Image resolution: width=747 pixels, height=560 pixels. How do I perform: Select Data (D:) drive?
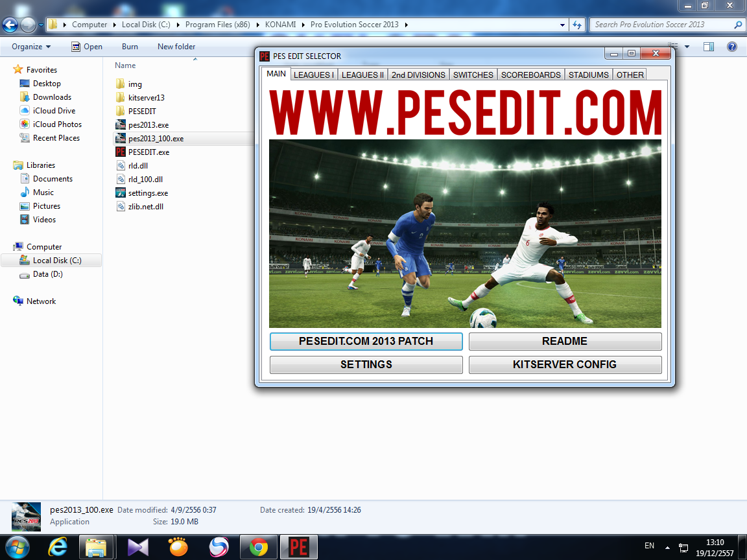pyautogui.click(x=47, y=274)
